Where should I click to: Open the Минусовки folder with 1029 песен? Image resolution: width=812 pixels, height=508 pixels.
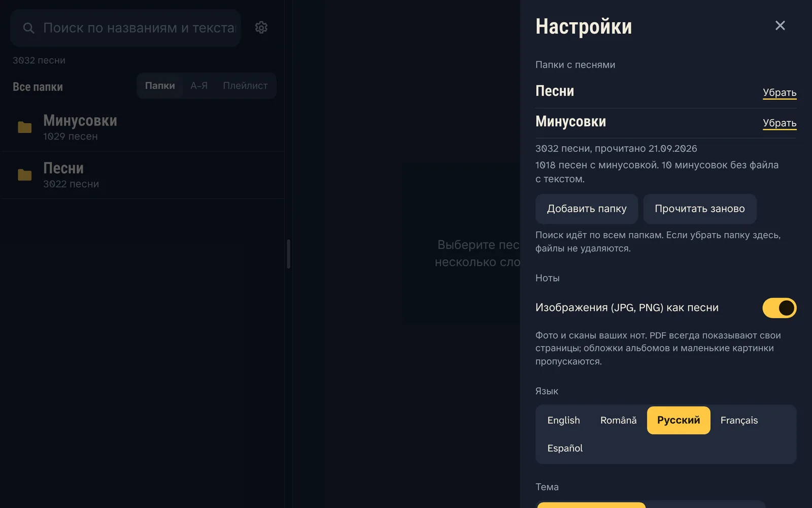(143, 127)
